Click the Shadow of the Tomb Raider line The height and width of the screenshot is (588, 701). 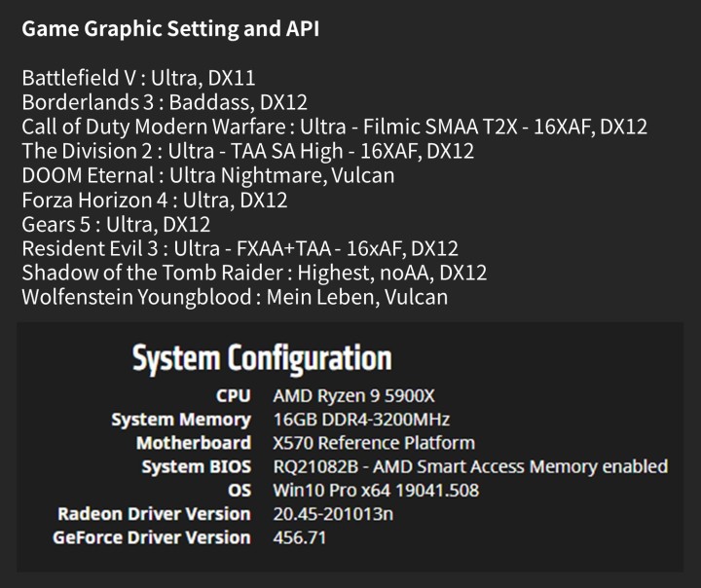[253, 273]
